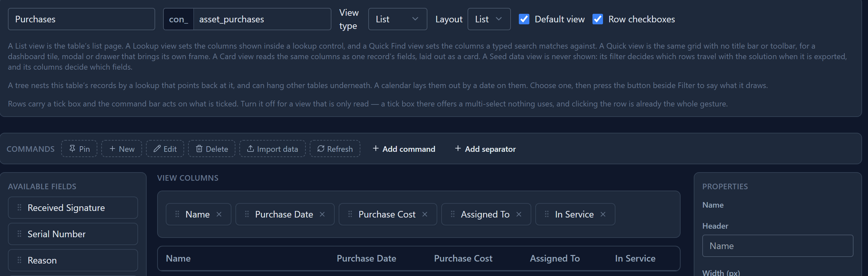The height and width of the screenshot is (276, 868).
Task: Edit the asset_purchases schema name field
Action: pyautogui.click(x=262, y=19)
